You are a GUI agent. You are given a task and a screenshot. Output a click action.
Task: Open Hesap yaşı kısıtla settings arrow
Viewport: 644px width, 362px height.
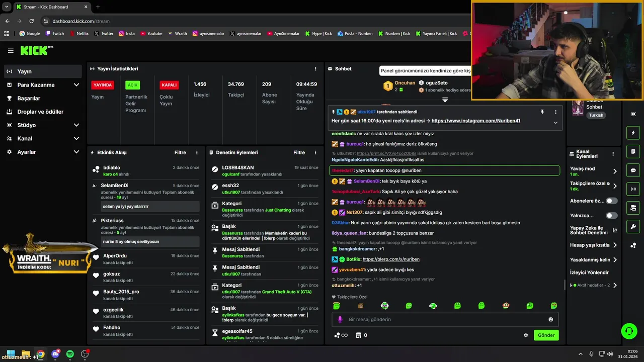[x=615, y=245]
